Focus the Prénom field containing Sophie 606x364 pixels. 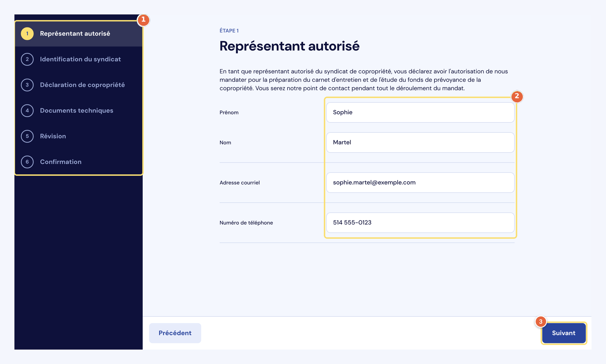(x=420, y=112)
